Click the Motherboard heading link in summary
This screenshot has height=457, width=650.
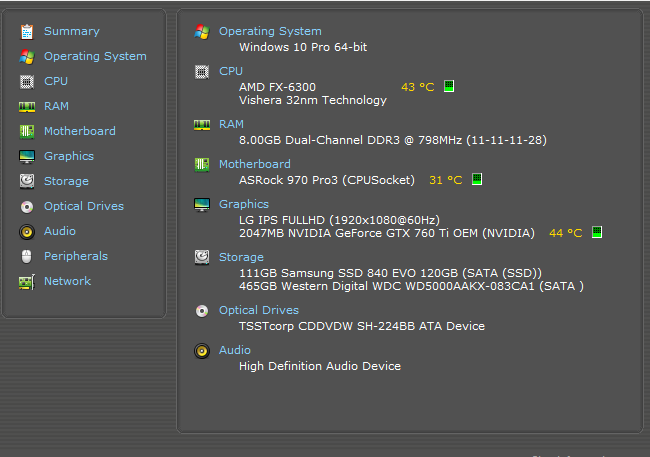(x=255, y=164)
